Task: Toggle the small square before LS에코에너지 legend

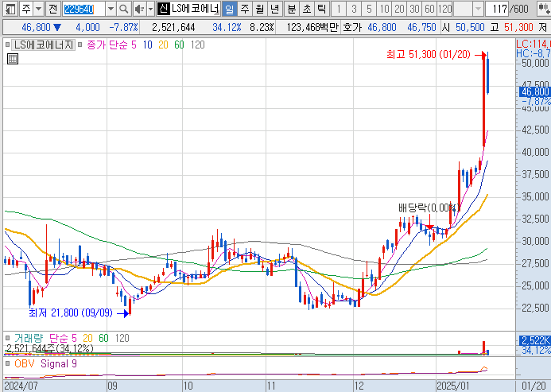Action: tap(7, 45)
